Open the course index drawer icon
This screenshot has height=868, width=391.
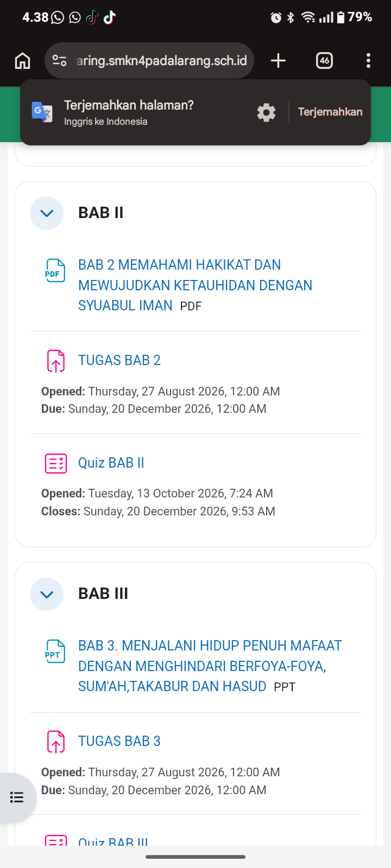point(17,797)
